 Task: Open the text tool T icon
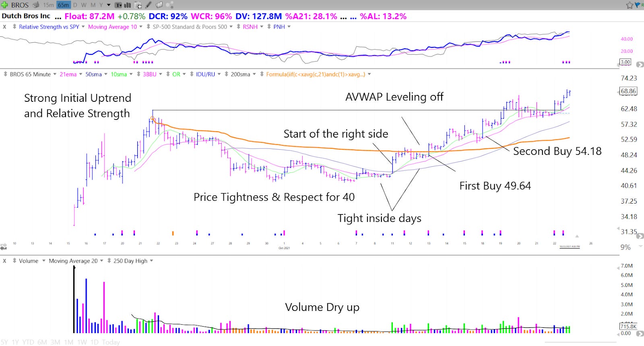click(119, 5)
